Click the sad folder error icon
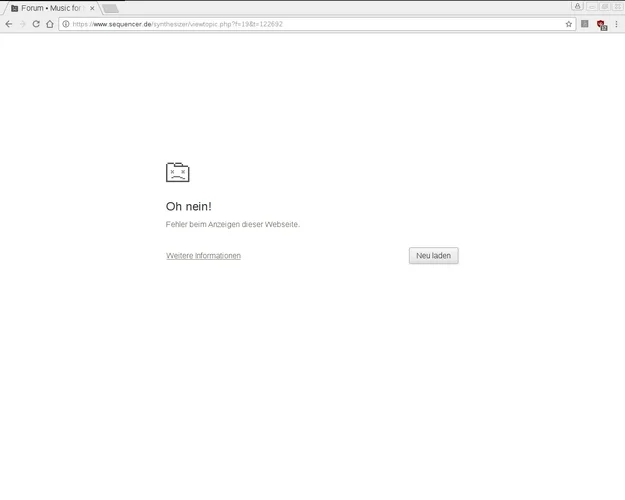625x500 pixels. pyautogui.click(x=177, y=172)
